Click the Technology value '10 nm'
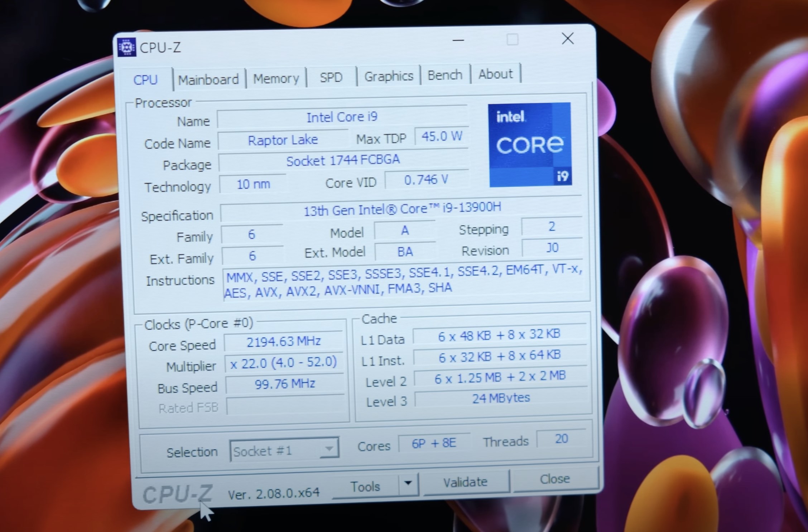 253,184
